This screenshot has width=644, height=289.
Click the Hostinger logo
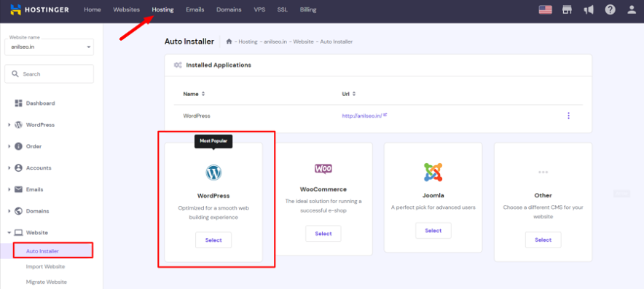click(x=39, y=9)
